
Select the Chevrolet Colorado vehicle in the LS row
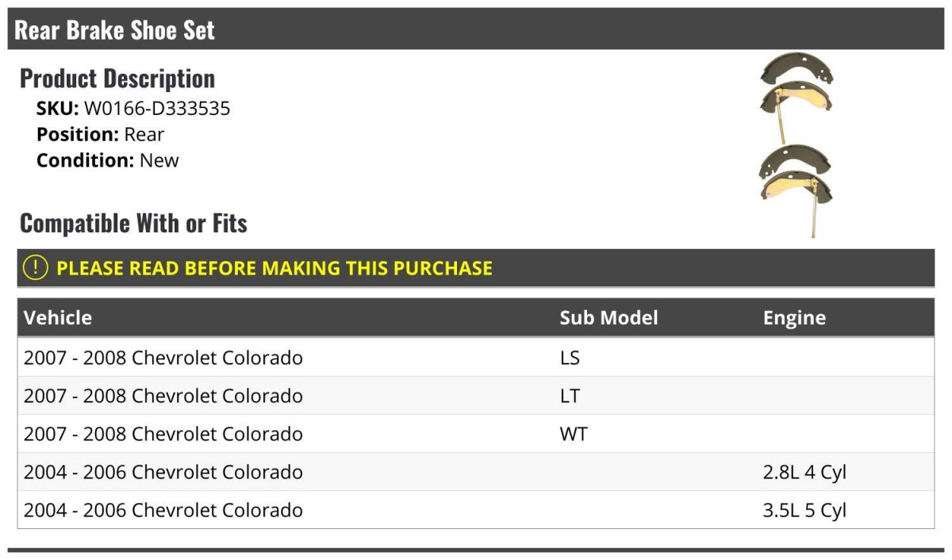(x=163, y=358)
